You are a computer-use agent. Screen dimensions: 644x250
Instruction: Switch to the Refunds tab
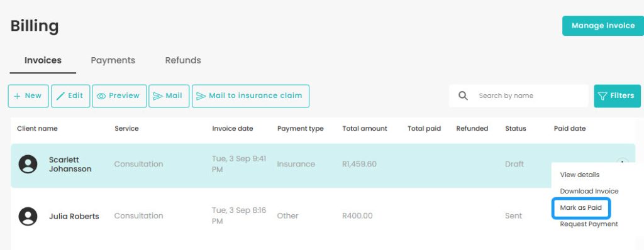pos(183,60)
